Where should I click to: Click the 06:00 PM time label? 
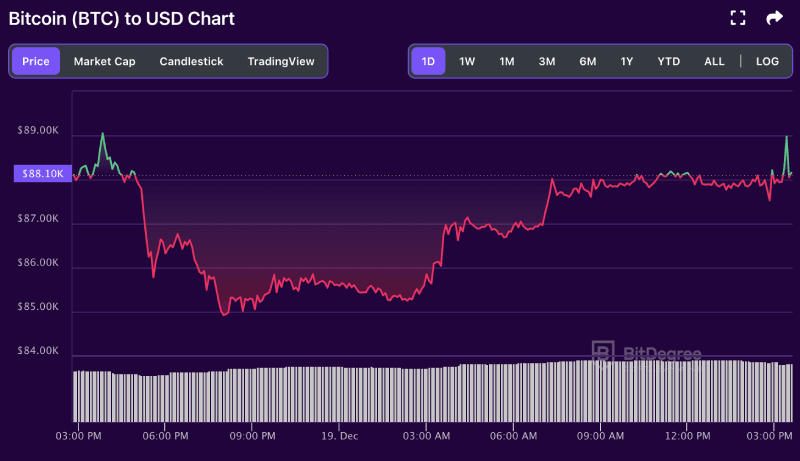pos(165,436)
